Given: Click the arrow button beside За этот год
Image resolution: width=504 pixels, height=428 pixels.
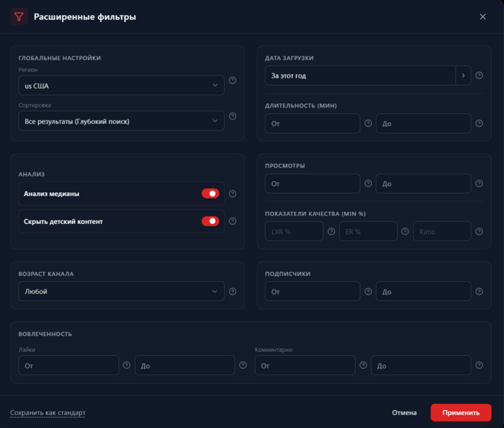Looking at the screenshot, I should [x=463, y=76].
